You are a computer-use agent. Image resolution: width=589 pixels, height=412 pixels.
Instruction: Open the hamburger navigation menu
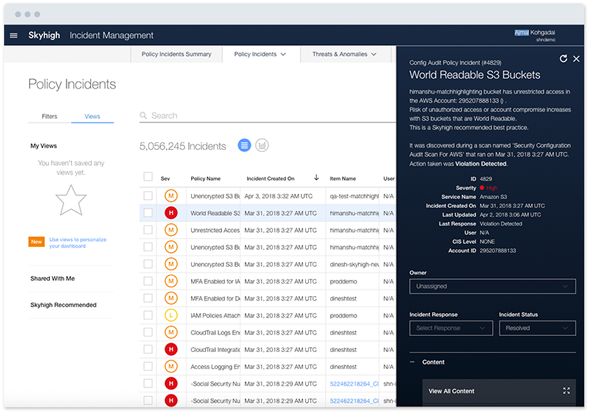click(x=14, y=35)
